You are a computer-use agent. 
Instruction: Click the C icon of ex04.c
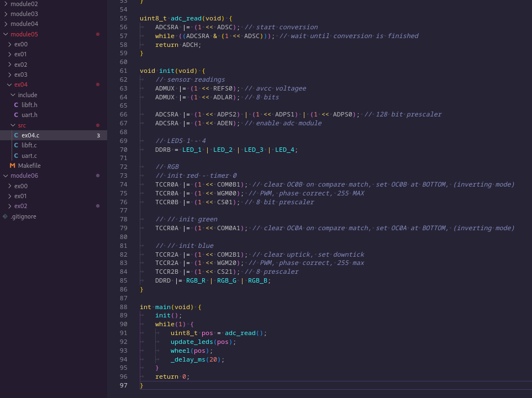point(16,135)
